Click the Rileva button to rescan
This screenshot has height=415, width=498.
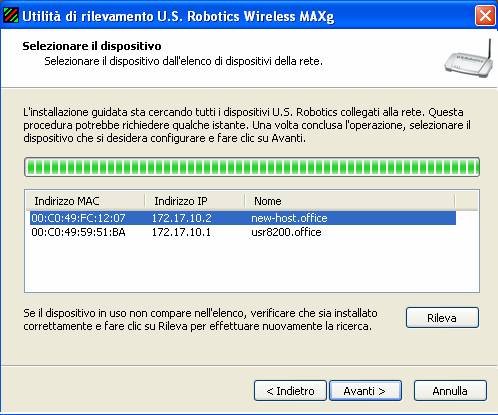442,318
